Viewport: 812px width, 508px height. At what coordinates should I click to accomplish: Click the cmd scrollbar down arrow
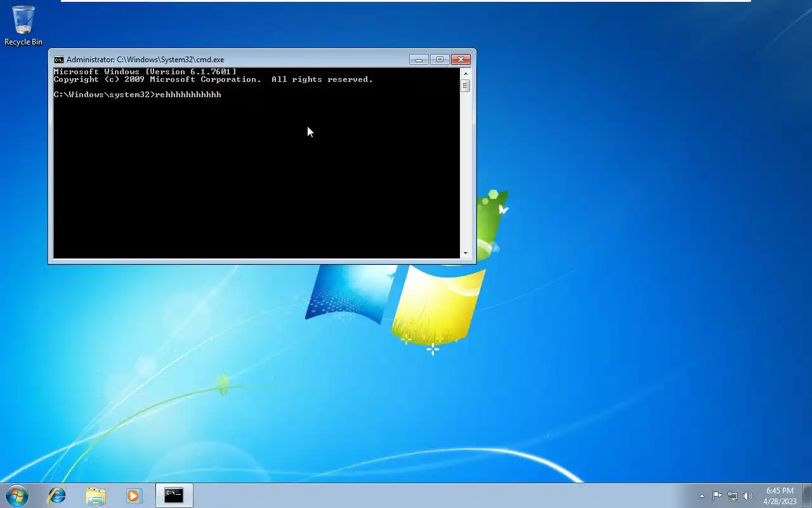[466, 253]
